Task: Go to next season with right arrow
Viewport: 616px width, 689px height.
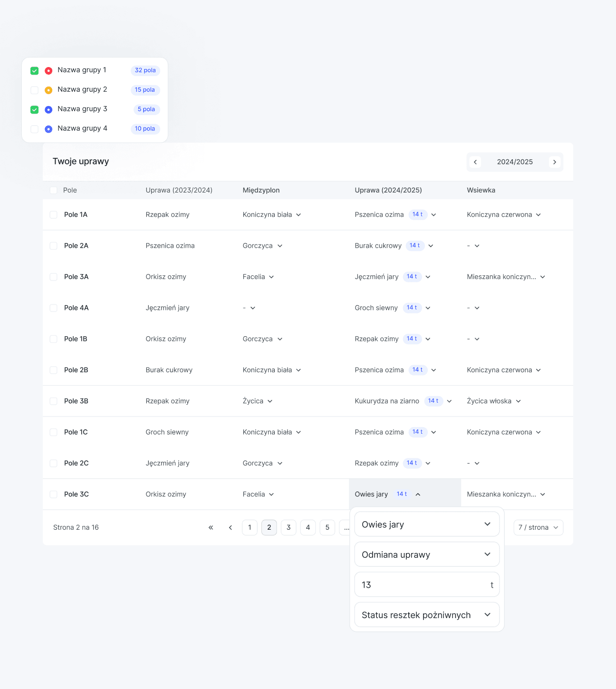Action: (x=554, y=162)
